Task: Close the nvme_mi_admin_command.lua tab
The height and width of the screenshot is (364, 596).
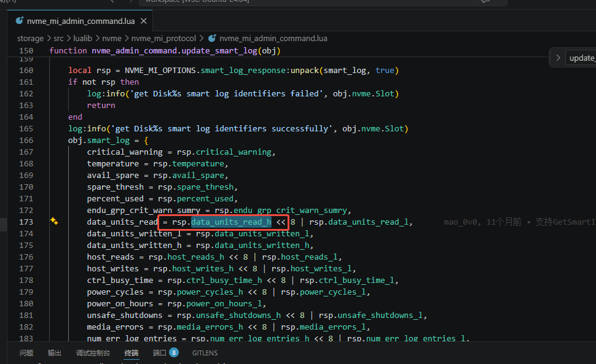Action: 144,21
